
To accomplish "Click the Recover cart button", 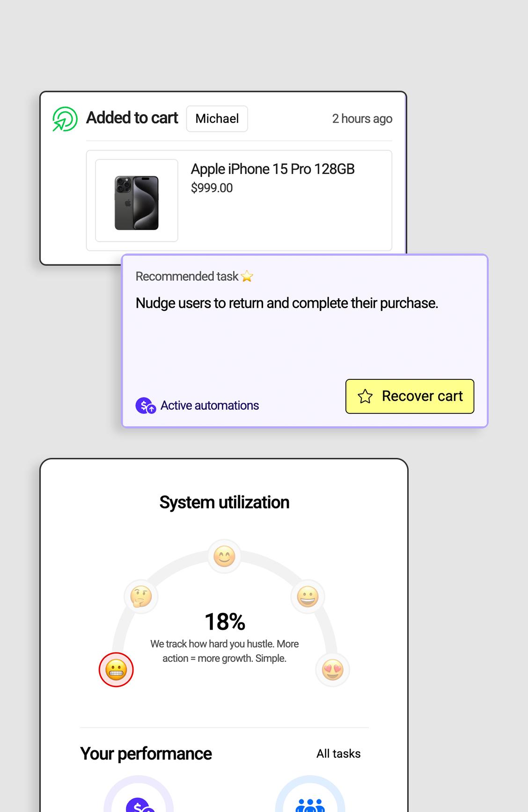I will point(410,396).
